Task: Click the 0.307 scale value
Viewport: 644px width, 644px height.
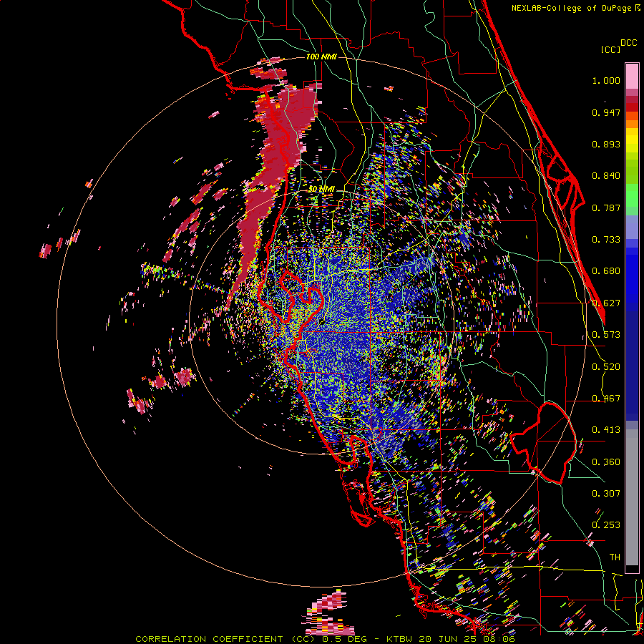Action: [606, 494]
